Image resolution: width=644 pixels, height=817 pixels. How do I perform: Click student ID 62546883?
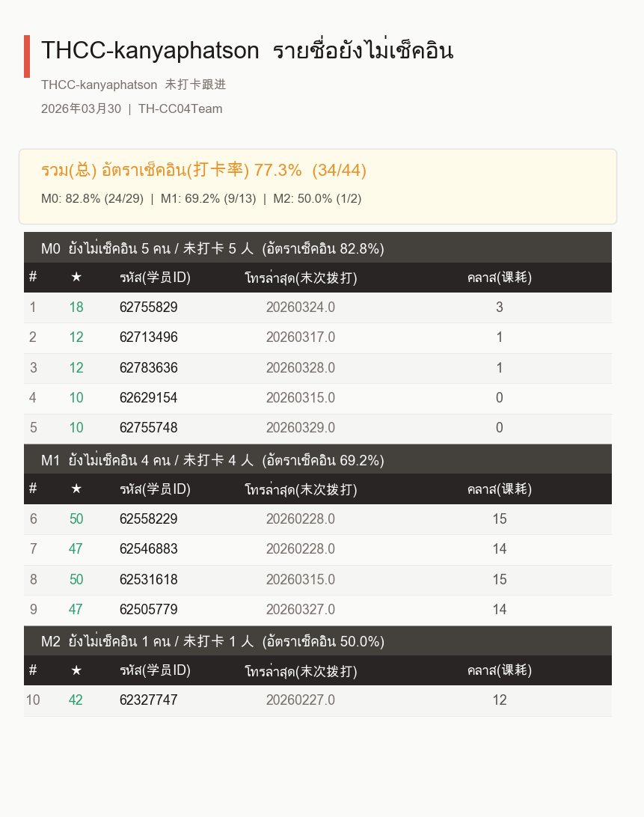(x=149, y=548)
